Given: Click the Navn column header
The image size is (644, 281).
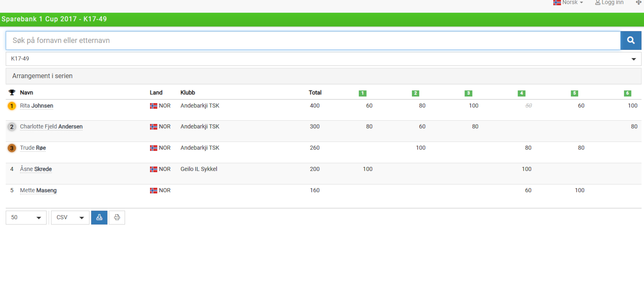Looking at the screenshot, I should point(27,92).
